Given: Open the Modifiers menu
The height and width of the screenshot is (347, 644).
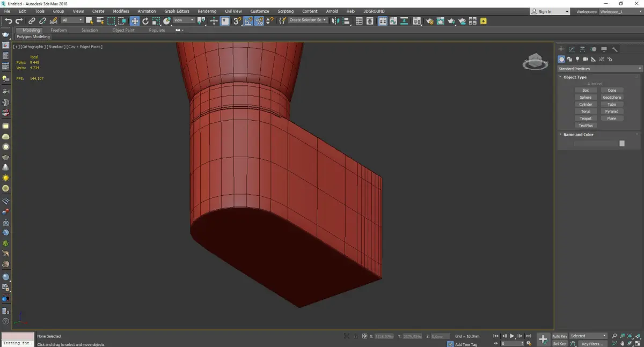Looking at the screenshot, I should 121,11.
